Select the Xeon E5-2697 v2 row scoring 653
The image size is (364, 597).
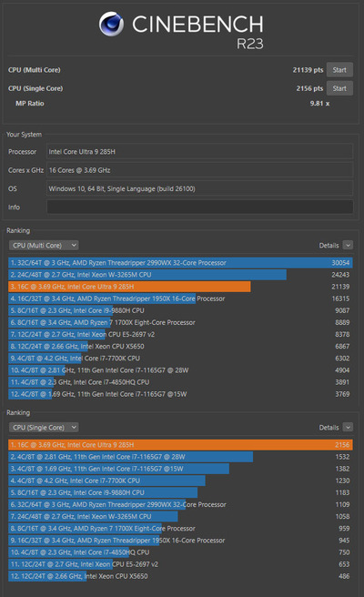[x=180, y=564]
